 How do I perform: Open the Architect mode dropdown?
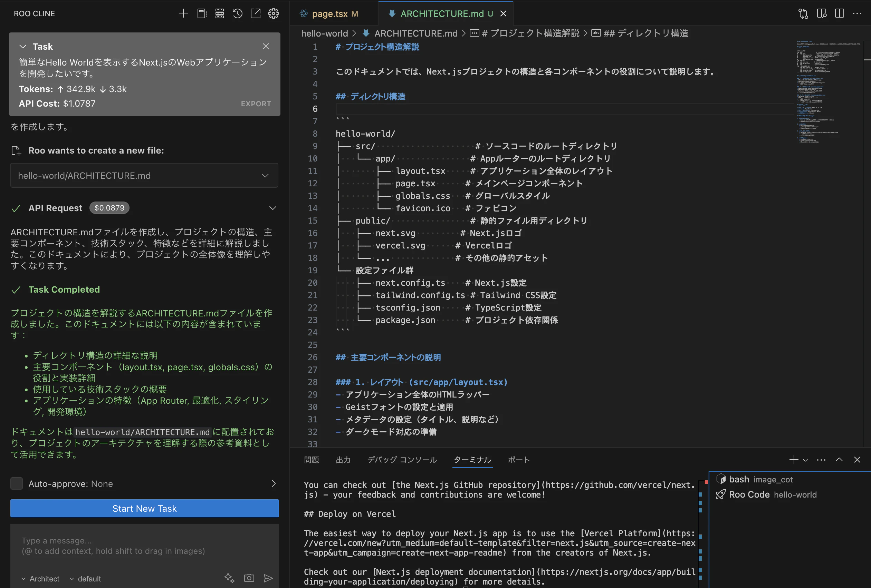(40, 579)
